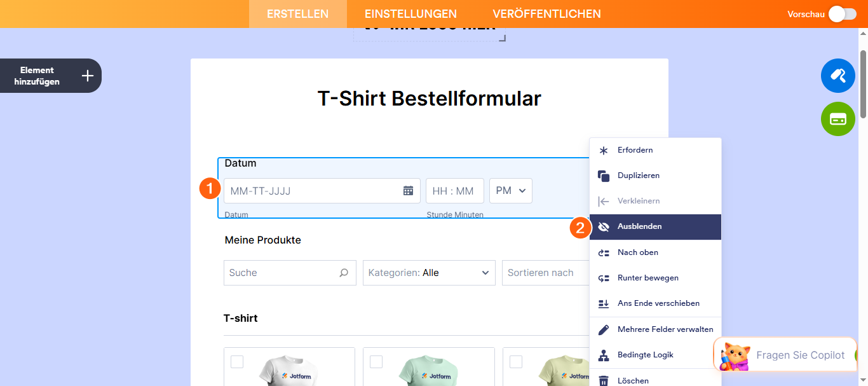Click the move-to-end icon beside Ans Ende verschieben
868x386 pixels.
604,304
